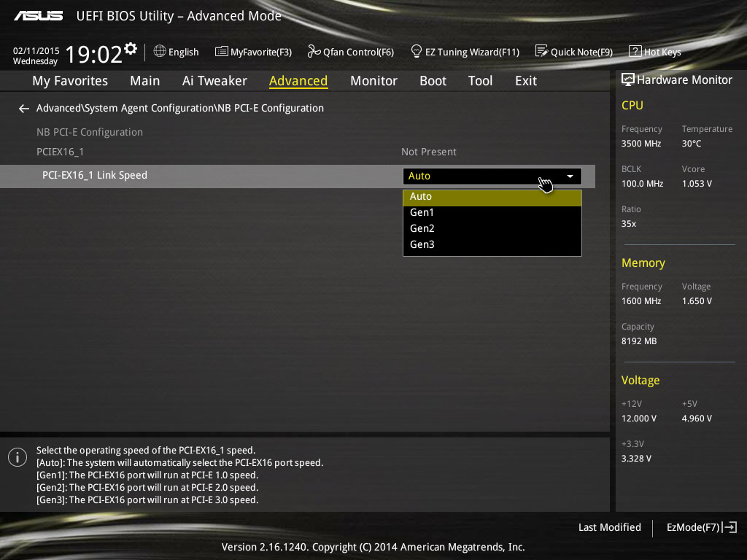Screen dimensions: 747x560
Task: Go to the Exit tab
Action: 526,81
